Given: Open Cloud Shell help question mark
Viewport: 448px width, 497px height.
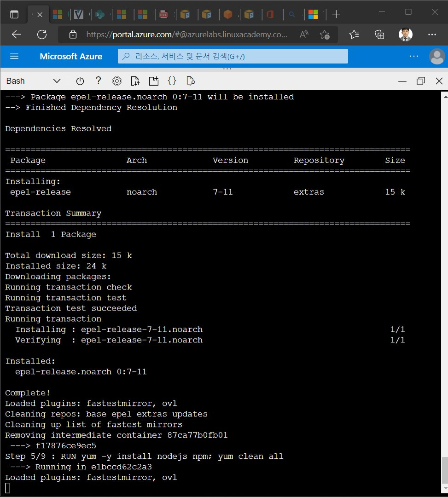Looking at the screenshot, I should pos(98,81).
